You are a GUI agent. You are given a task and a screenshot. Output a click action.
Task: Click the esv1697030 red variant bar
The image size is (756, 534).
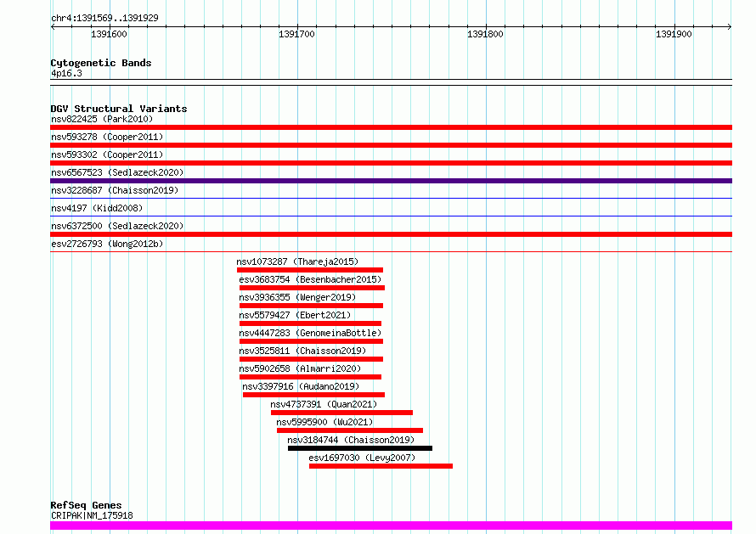[x=381, y=466]
